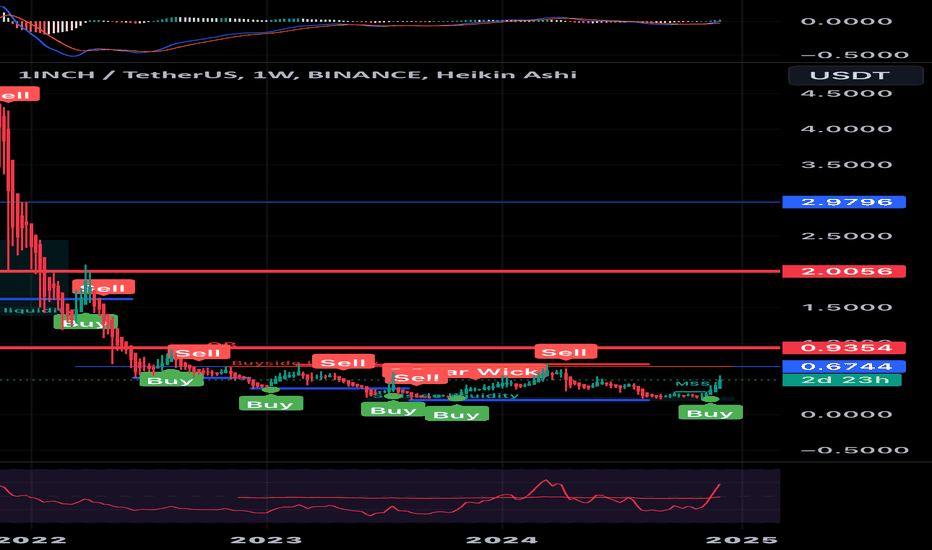This screenshot has height=550, width=932.
Task: Click the 2024 label on the time axis
Action: pos(502,540)
